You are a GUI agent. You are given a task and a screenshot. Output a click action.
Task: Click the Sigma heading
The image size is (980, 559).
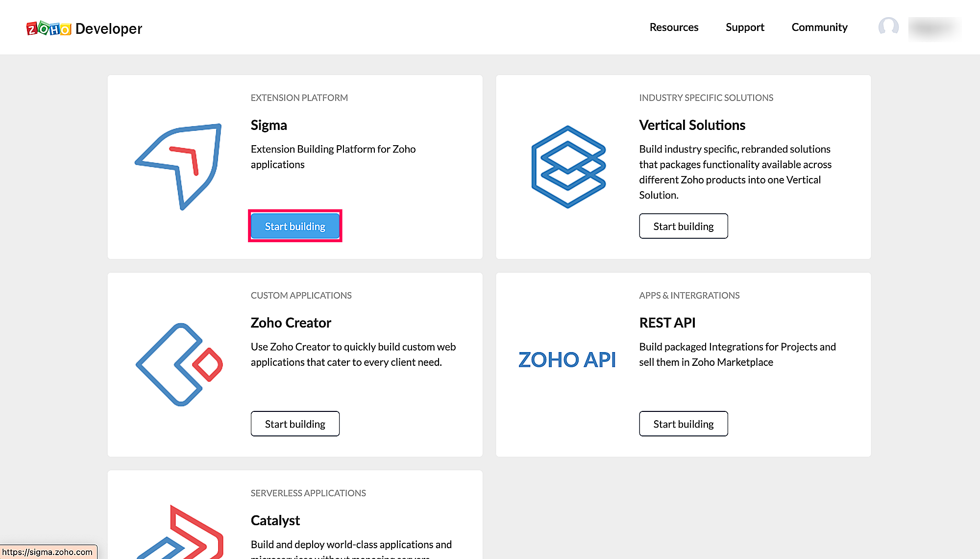coord(269,125)
